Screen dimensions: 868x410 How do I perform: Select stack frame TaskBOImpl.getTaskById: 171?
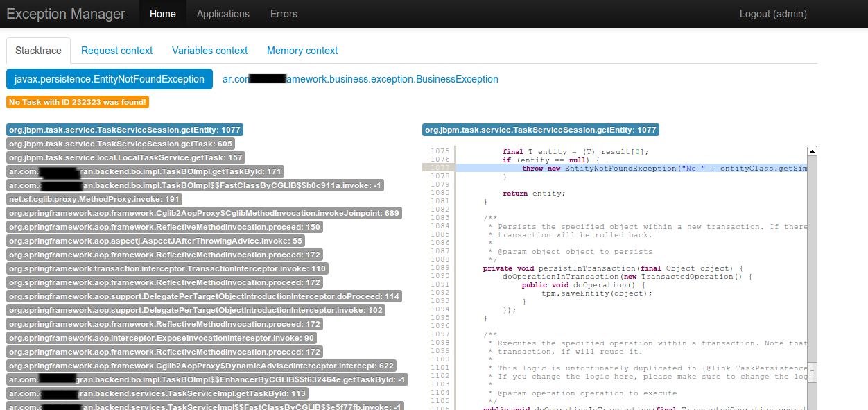tap(145, 171)
